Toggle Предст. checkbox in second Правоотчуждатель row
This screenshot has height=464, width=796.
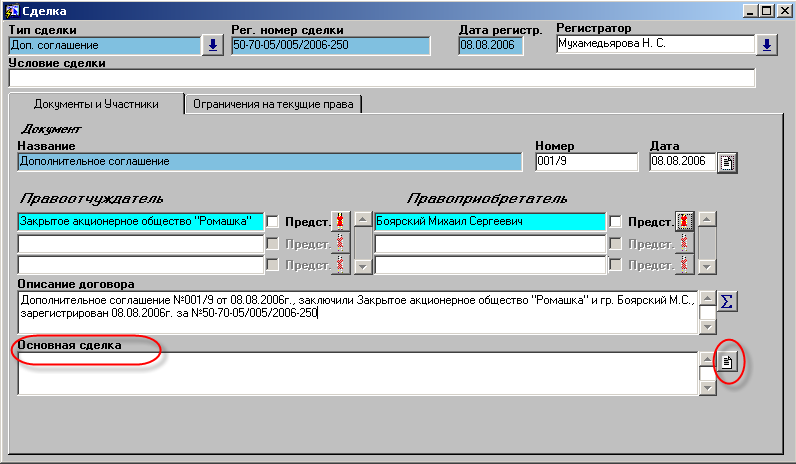click(x=273, y=244)
